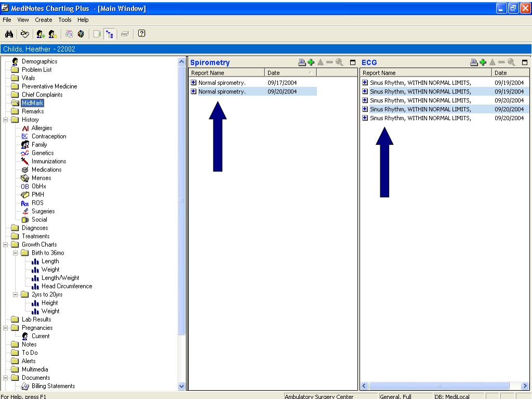This screenshot has width=532, height=399.
Task: Collapse the Growth Charts folder
Action: point(5,245)
